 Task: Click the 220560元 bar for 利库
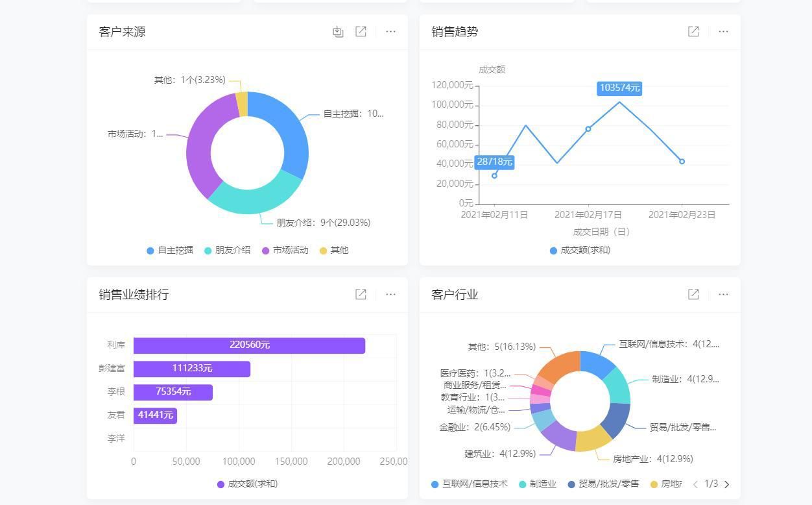(x=249, y=345)
